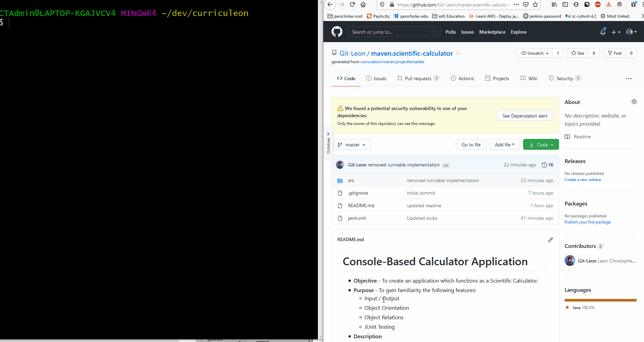The width and height of the screenshot is (644, 342).
Task: Open the Marketplace menu item
Action: coord(492,32)
